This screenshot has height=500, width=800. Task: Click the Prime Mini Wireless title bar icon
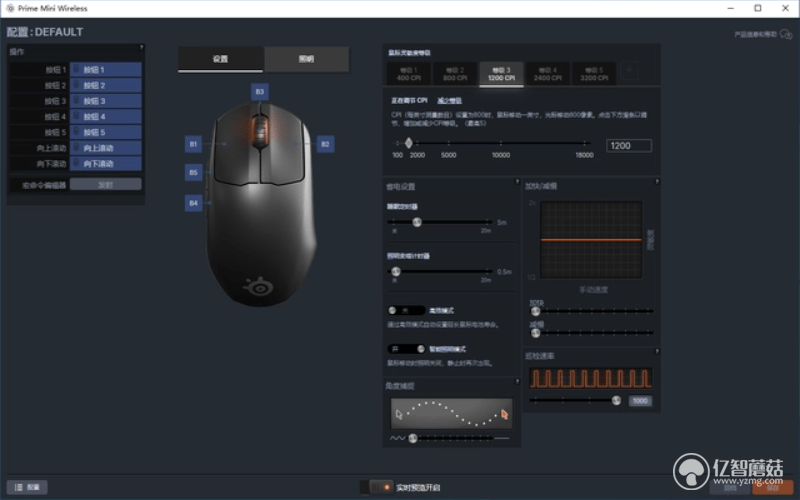click(10, 8)
